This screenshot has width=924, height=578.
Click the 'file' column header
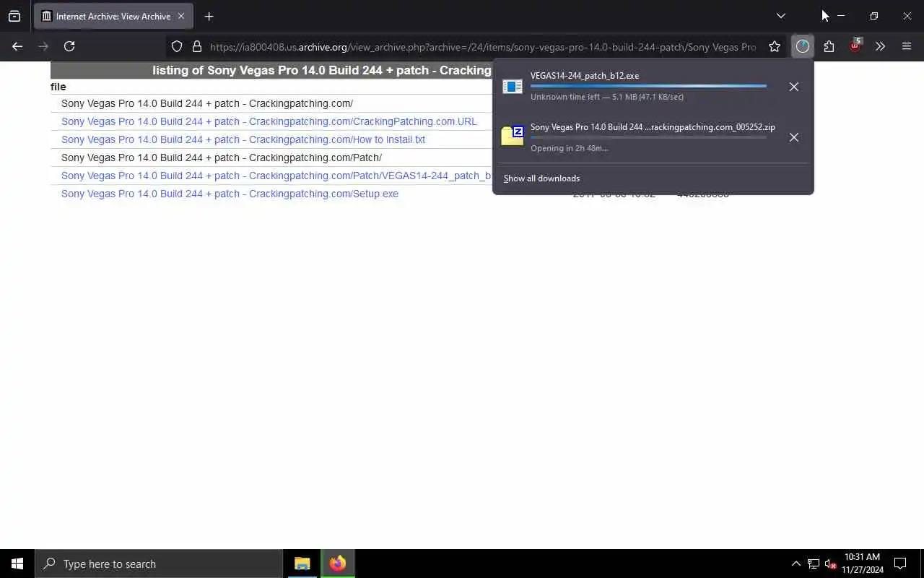(x=58, y=87)
